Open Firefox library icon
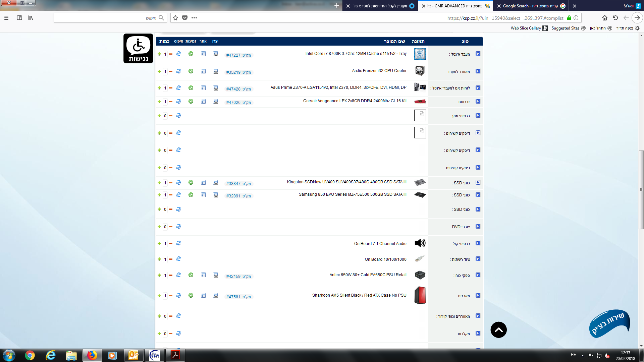644x362 pixels. (x=30, y=18)
